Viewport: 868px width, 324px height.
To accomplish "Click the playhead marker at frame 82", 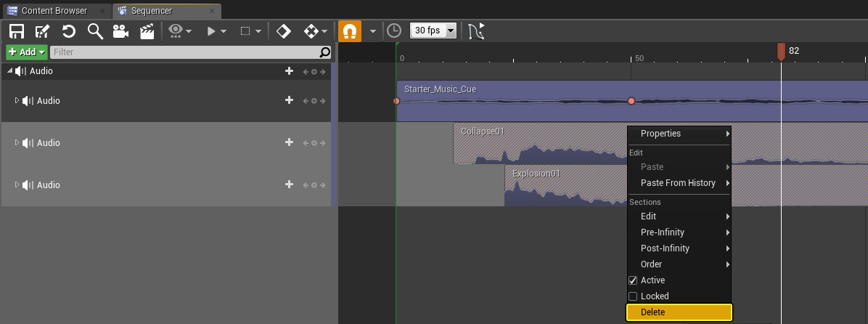I will coord(781,52).
